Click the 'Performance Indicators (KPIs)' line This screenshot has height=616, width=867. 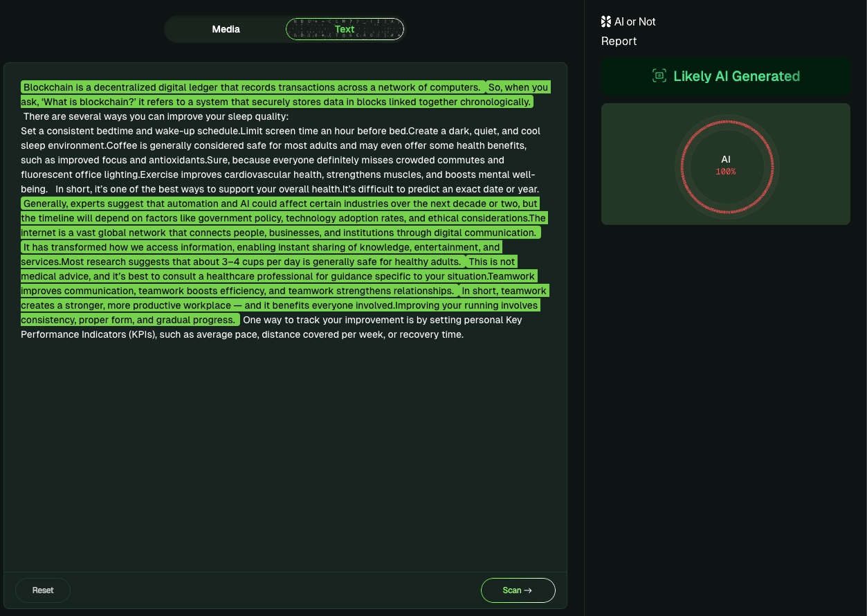click(242, 334)
